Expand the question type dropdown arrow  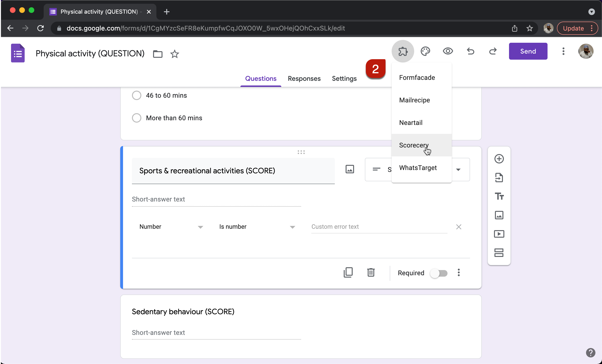458,170
